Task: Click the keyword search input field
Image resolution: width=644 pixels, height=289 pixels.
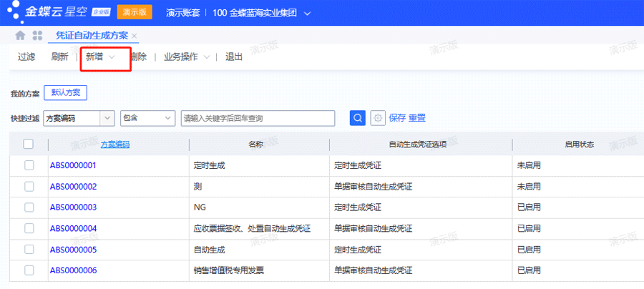Action: tap(258, 118)
